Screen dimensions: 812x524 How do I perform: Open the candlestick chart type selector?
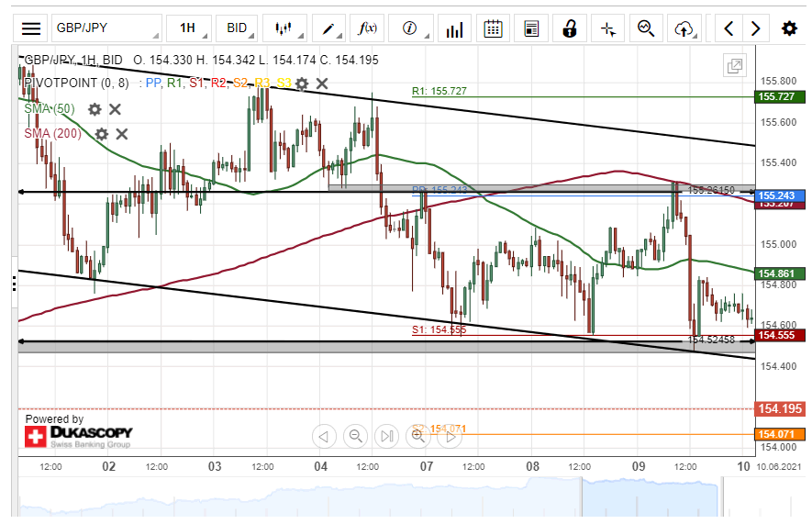click(284, 28)
